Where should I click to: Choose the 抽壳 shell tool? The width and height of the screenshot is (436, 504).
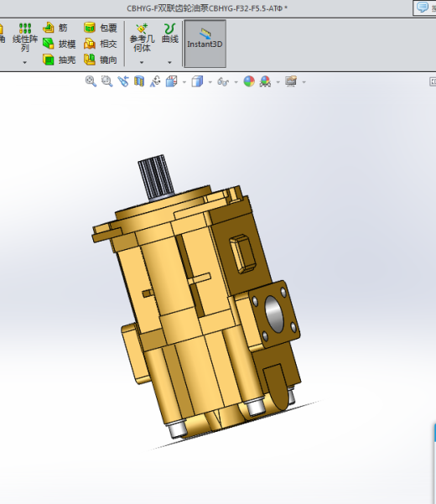tap(60, 60)
